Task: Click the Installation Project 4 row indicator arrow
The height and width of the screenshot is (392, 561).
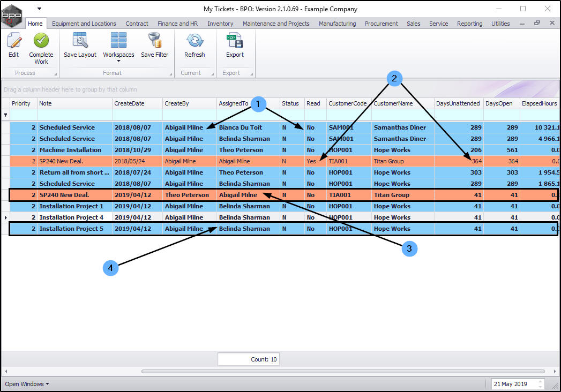Action: tap(5, 217)
